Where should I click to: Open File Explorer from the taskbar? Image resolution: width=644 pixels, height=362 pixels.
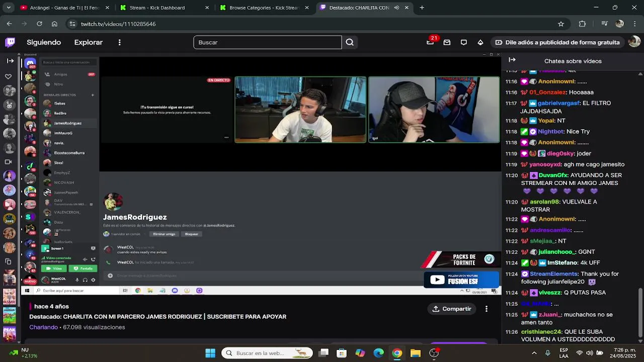coord(416,353)
